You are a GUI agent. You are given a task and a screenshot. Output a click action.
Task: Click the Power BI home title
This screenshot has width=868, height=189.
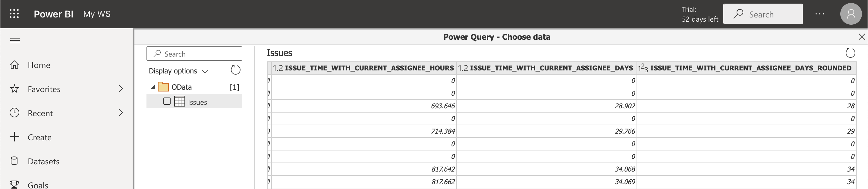click(53, 14)
